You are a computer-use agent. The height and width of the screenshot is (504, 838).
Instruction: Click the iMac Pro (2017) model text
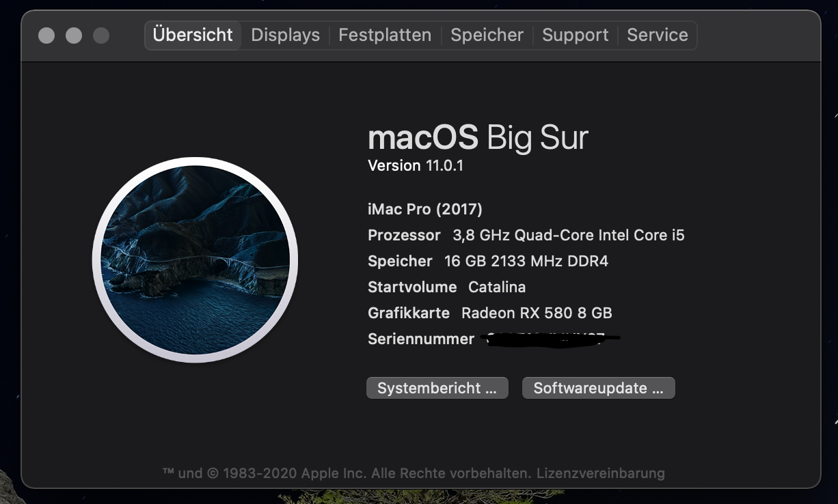(424, 209)
